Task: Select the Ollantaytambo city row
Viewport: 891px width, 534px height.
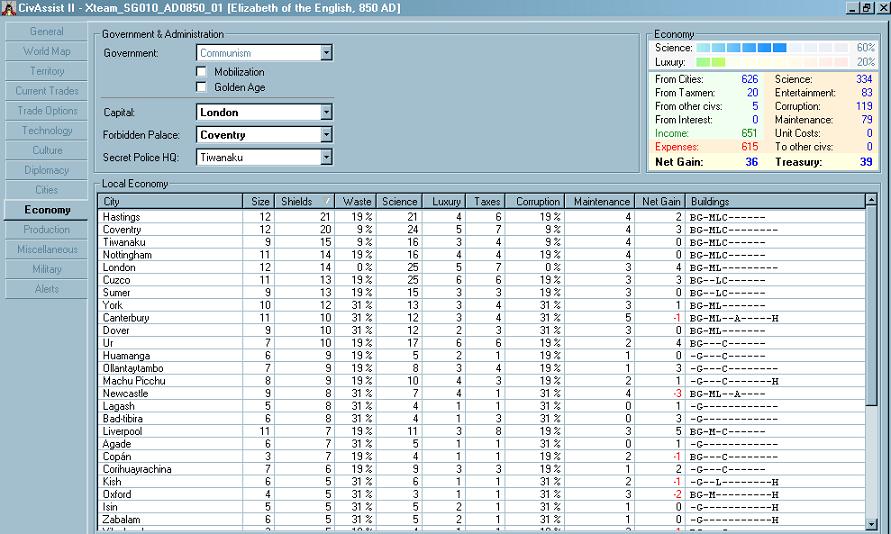Action: (x=481, y=368)
